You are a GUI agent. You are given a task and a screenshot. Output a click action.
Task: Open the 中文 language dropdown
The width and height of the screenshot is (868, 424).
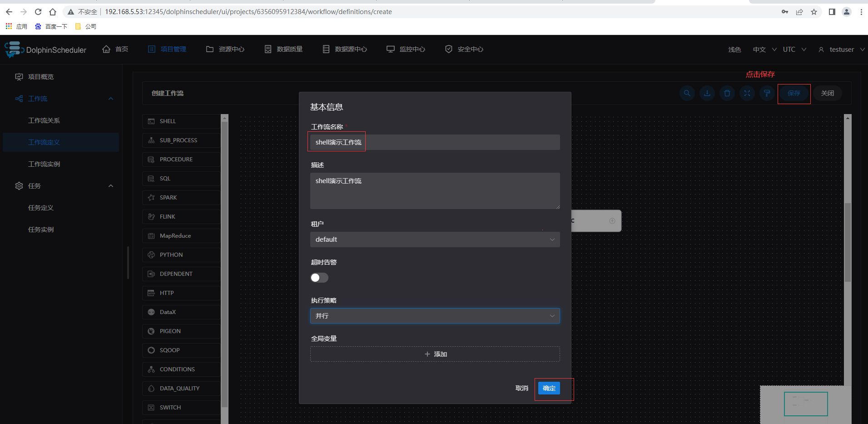(x=764, y=50)
